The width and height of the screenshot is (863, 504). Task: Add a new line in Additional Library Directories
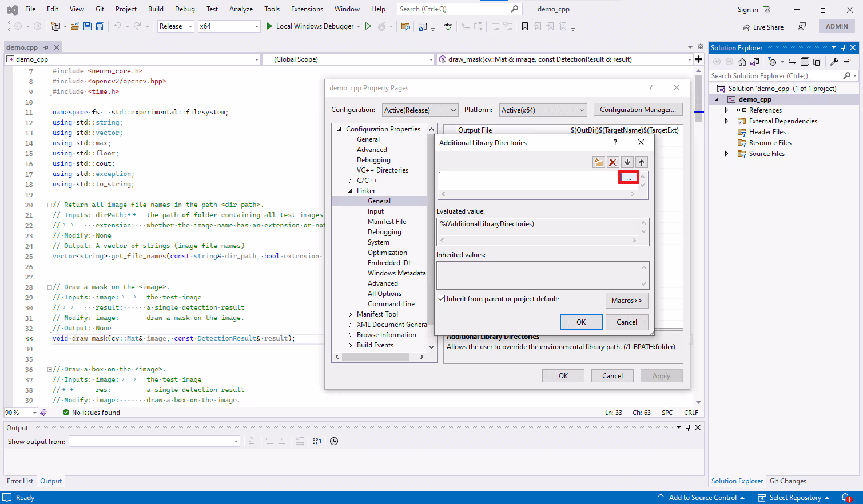coord(599,162)
